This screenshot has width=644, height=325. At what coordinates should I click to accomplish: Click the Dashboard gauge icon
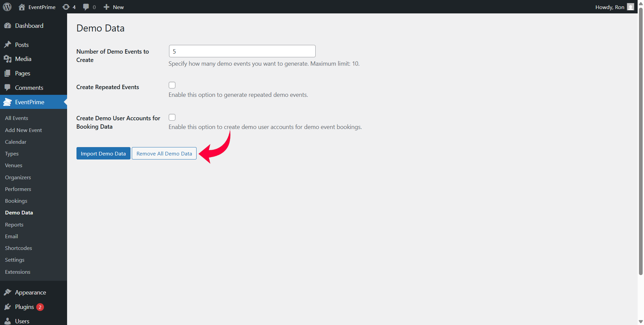pyautogui.click(x=7, y=26)
